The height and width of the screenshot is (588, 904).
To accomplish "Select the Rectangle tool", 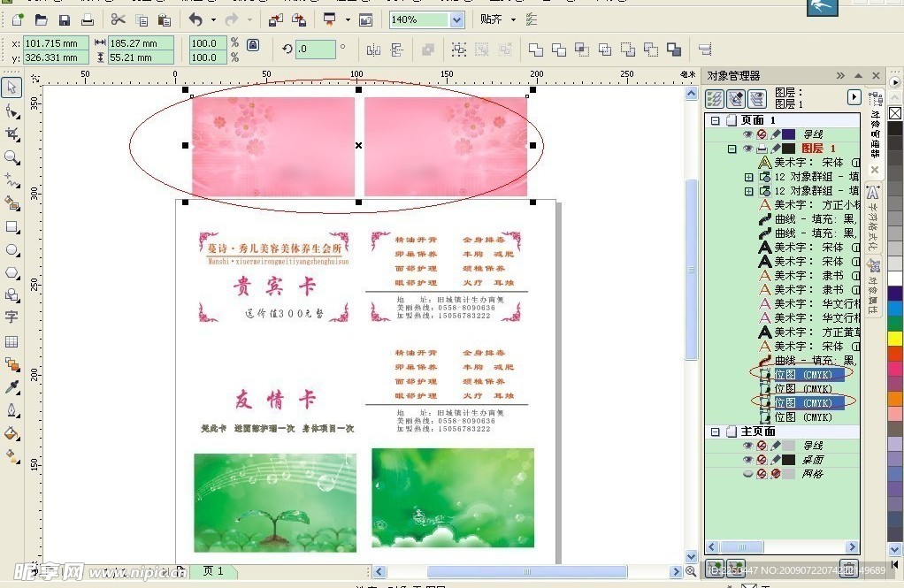I will [11, 227].
